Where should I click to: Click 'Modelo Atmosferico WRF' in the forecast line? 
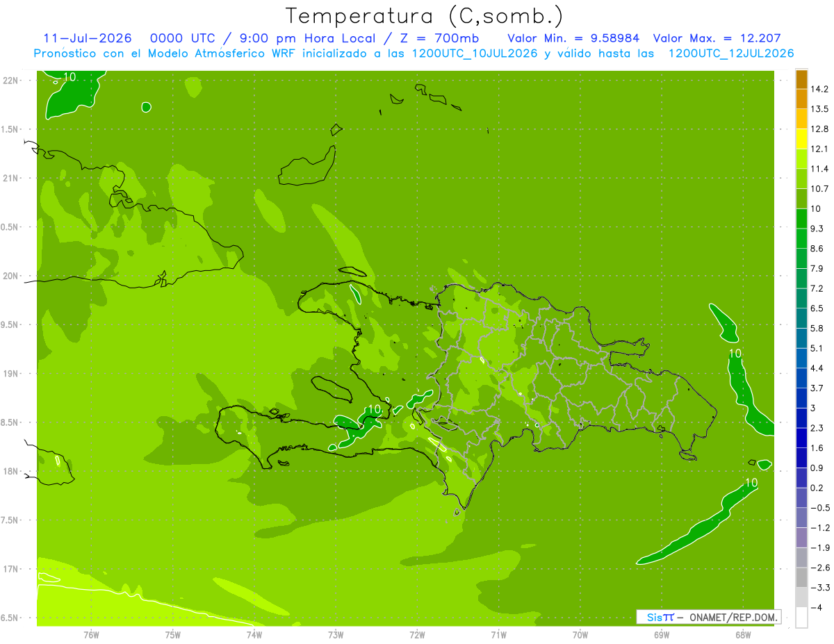tap(223, 53)
